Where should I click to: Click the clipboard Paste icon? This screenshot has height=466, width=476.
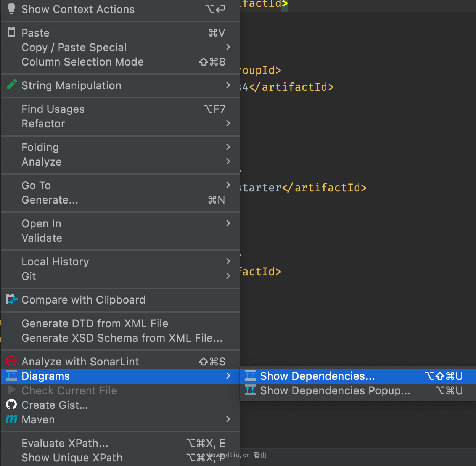[11, 32]
